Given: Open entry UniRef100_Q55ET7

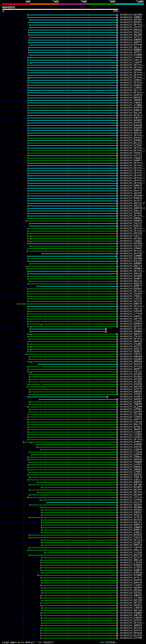Looking at the screenshot, I should (131, 286).
